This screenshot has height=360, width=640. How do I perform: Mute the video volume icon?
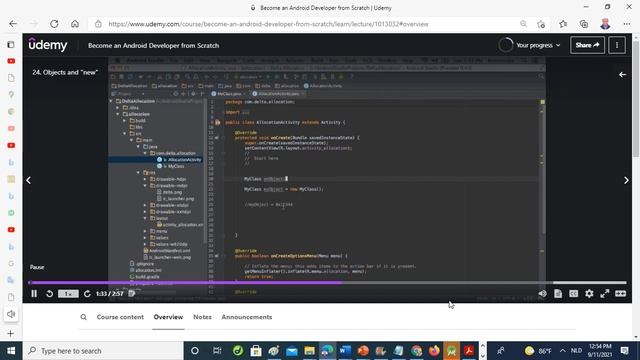(542, 293)
